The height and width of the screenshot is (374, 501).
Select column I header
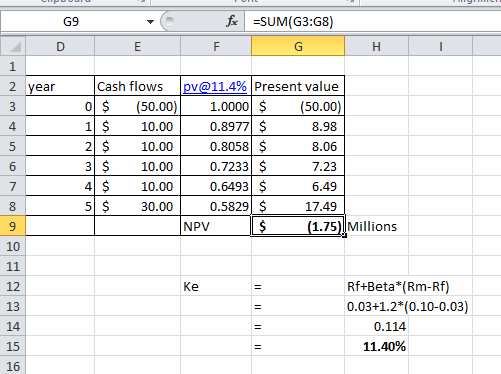tap(440, 46)
